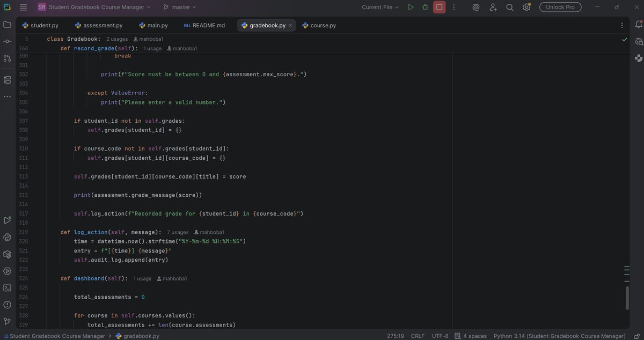Click the editor vertical scrollbar thumb
This screenshot has width=644, height=340.
coord(627,298)
